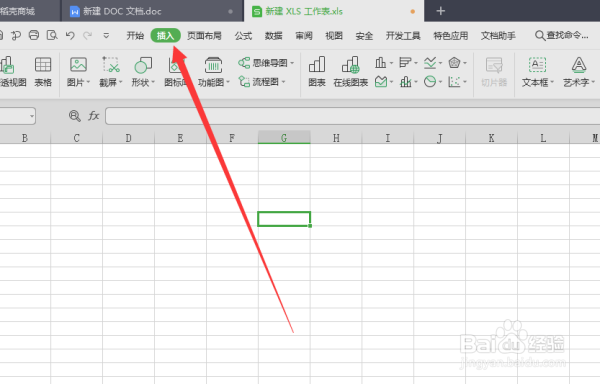This screenshot has width=600, height=384.
Task: Insert a combo chart via its icon
Action: point(406,81)
